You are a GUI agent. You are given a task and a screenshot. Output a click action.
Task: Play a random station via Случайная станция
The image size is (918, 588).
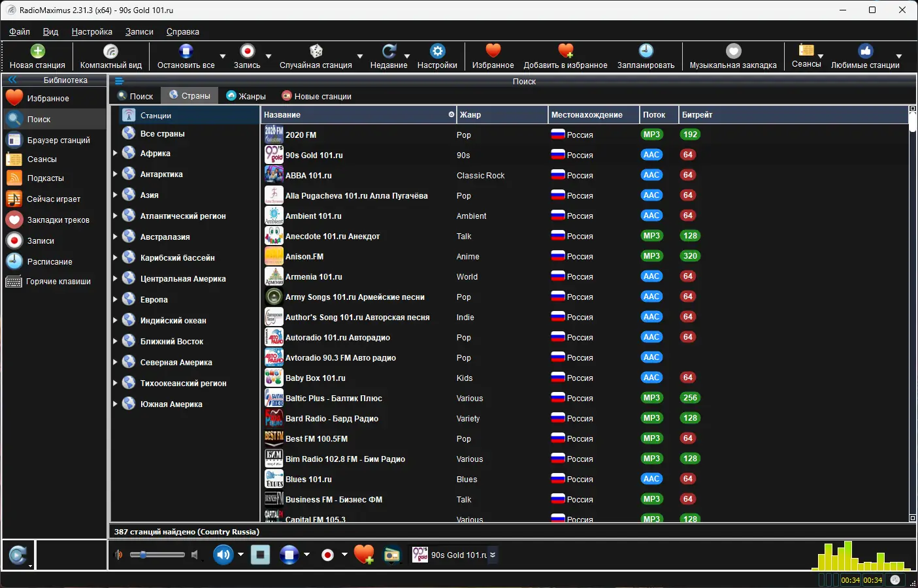click(316, 56)
